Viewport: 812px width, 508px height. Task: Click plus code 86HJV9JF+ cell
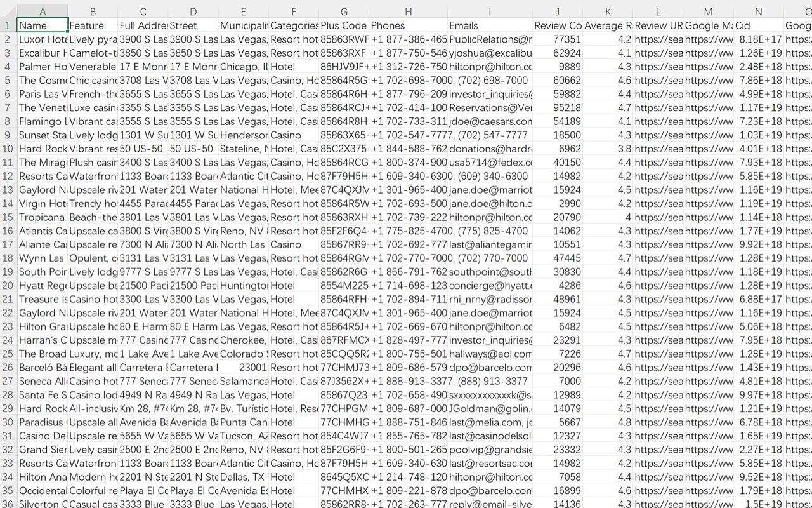pos(344,66)
